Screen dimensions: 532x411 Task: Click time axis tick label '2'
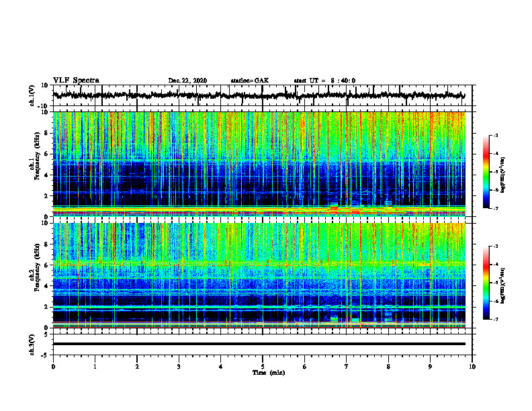(137, 367)
